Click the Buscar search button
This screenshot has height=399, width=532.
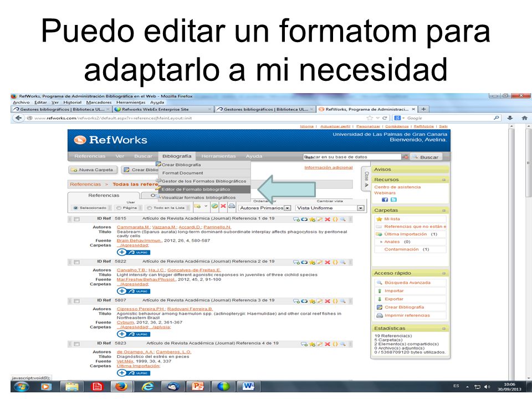coord(426,157)
